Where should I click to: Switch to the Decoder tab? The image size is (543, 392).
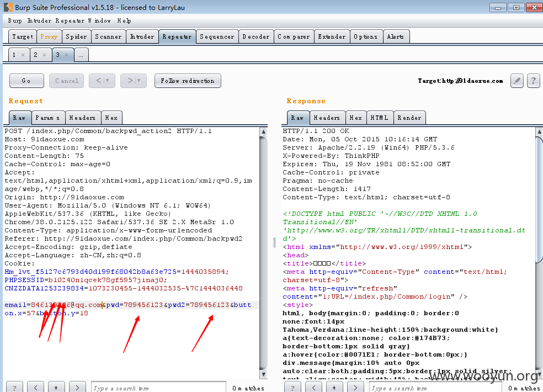(256, 36)
